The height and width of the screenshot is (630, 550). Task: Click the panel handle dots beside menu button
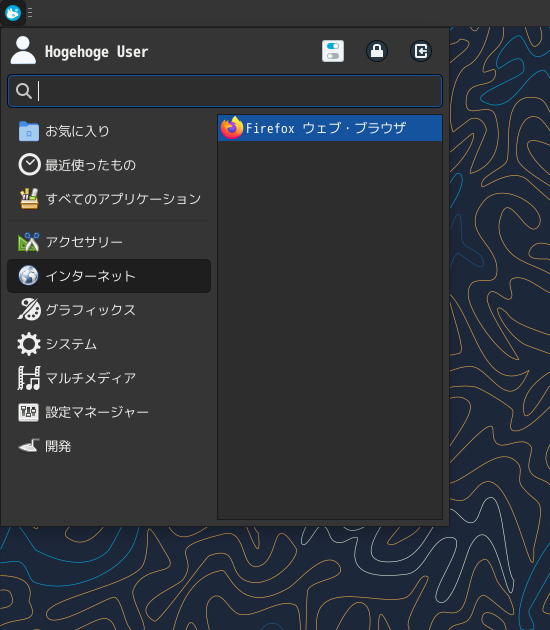pos(30,12)
